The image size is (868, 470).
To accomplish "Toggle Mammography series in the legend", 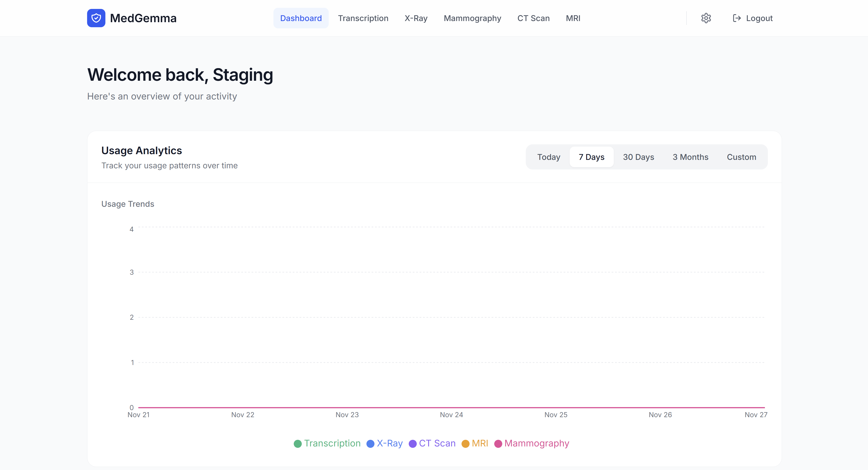I will point(537,444).
